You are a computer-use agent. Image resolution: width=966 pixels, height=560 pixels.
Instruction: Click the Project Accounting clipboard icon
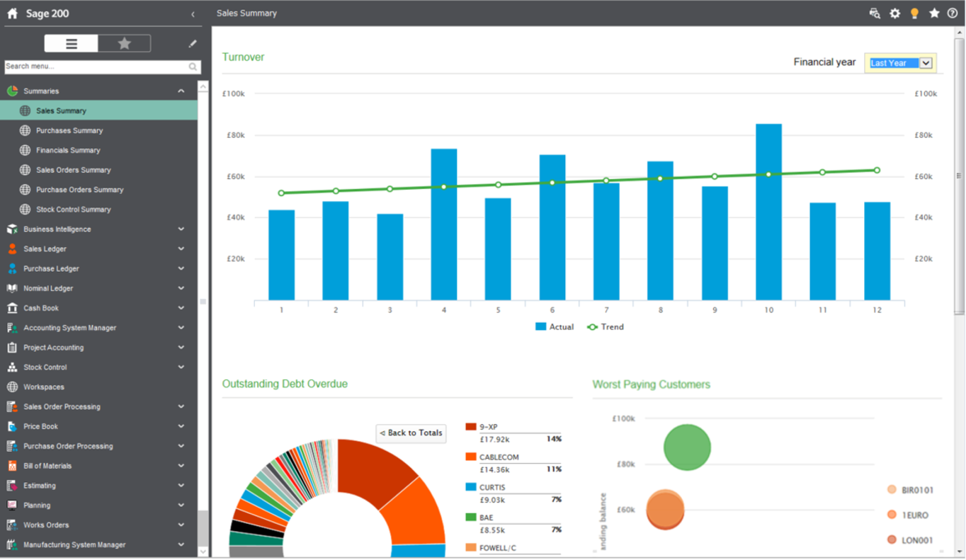tap(12, 348)
